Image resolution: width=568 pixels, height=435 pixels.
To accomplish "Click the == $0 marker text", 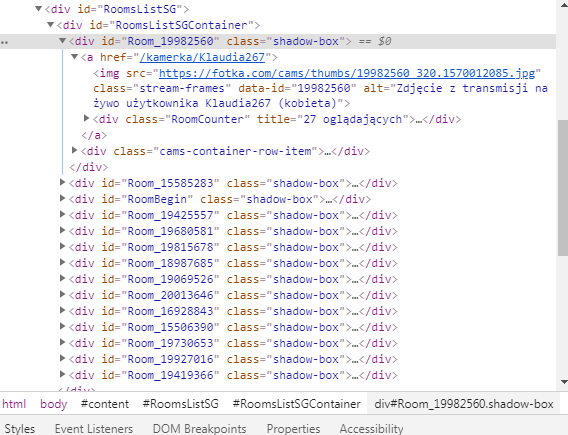I will tap(375, 41).
